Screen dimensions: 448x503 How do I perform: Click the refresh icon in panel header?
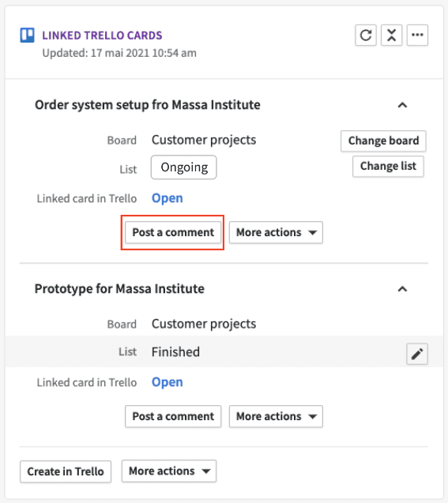coord(366,35)
